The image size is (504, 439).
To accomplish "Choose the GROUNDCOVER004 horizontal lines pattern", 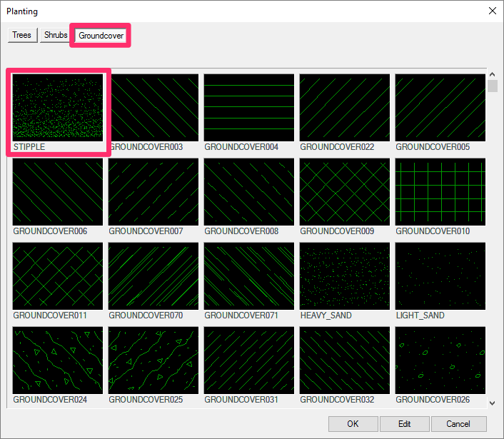I will (249, 108).
